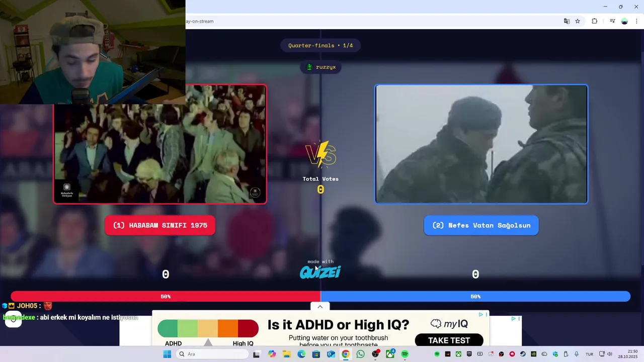Launch Copilot from the taskbar

pyautogui.click(x=272, y=354)
